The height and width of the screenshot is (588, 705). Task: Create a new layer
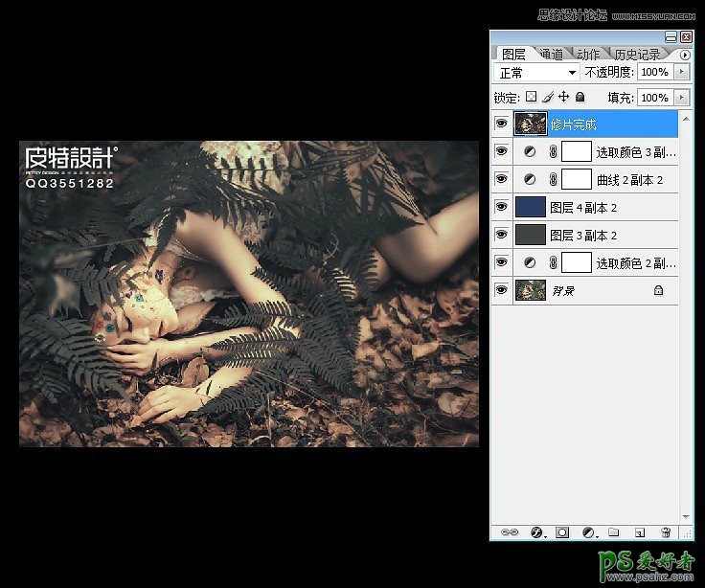click(x=640, y=532)
